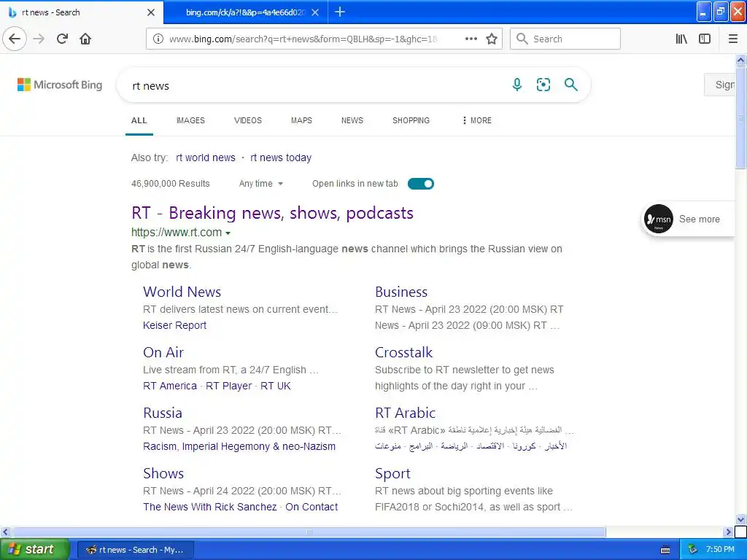Image resolution: width=747 pixels, height=560 pixels.
Task: Open the Crosstalk sublink
Action: pos(403,352)
